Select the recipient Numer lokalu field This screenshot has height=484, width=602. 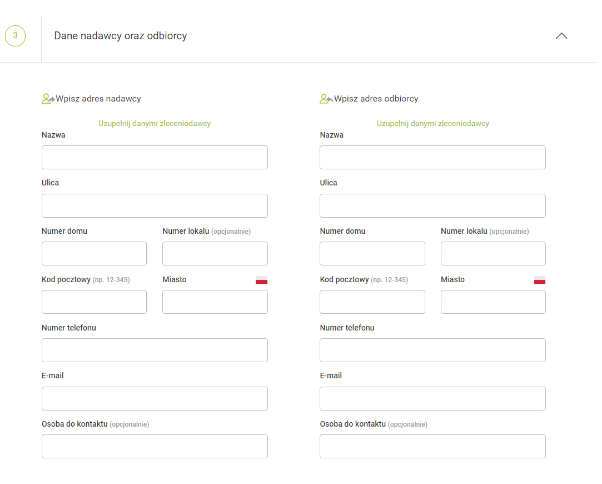tap(493, 253)
